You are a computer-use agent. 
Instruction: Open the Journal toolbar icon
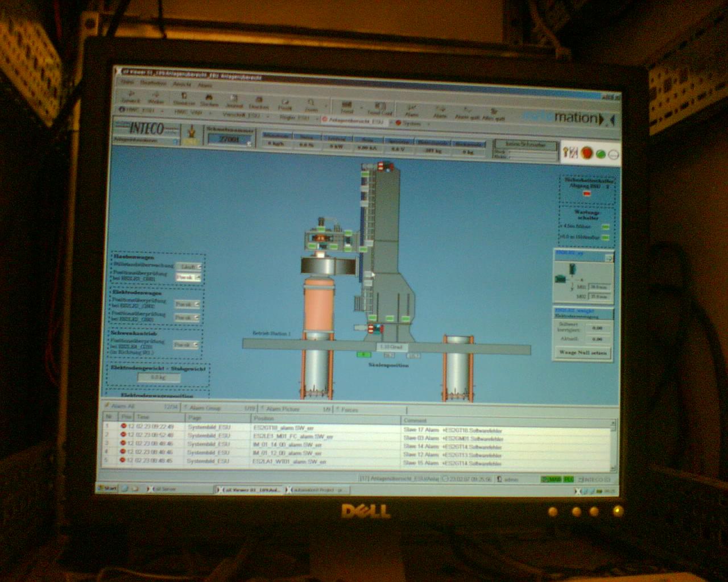(234, 98)
